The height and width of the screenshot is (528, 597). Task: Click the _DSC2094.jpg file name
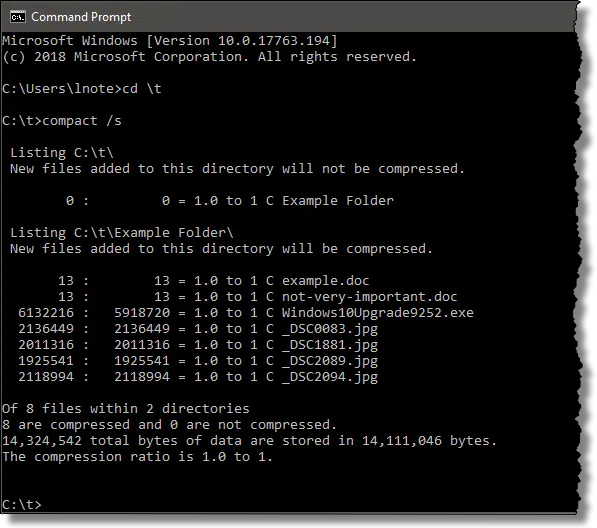330,377
